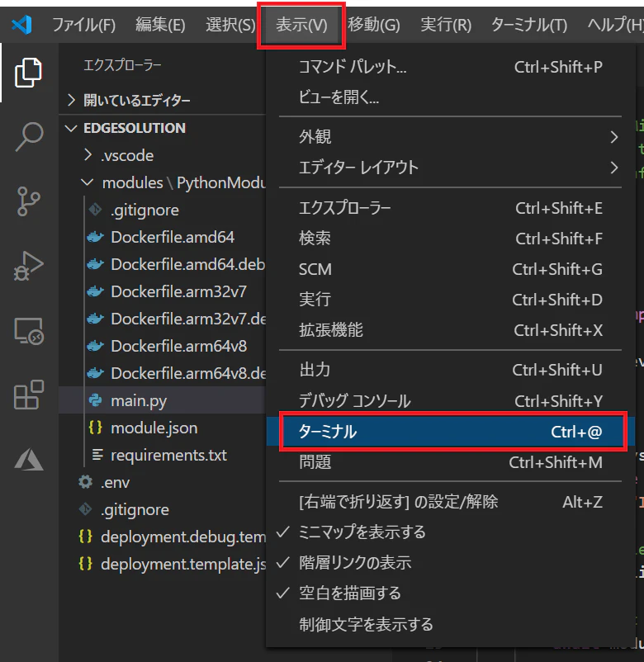Viewport: 644px width, 662px height.
Task: Click the text file icon beside requirements.txt
Action: pos(97,455)
